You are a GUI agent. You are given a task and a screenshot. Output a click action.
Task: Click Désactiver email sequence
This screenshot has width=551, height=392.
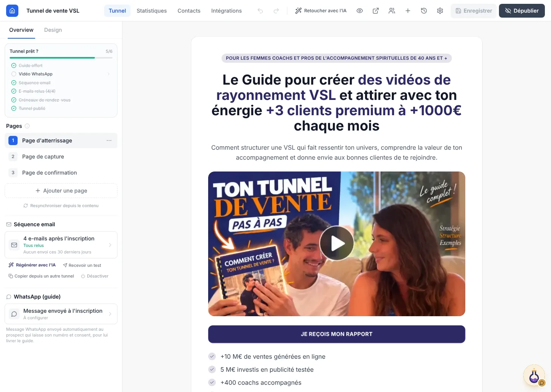click(95, 276)
